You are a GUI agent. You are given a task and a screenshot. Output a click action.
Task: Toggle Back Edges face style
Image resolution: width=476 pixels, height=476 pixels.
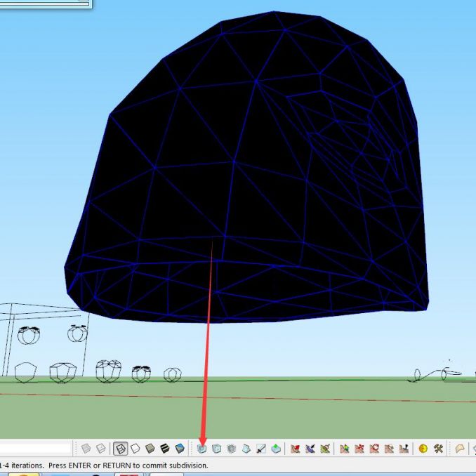coord(101,449)
